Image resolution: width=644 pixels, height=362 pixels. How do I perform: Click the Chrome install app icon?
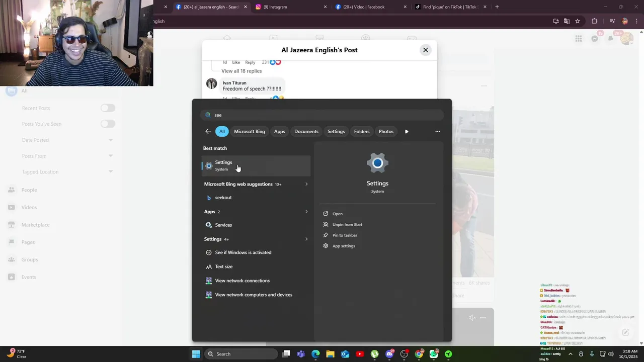click(x=556, y=21)
